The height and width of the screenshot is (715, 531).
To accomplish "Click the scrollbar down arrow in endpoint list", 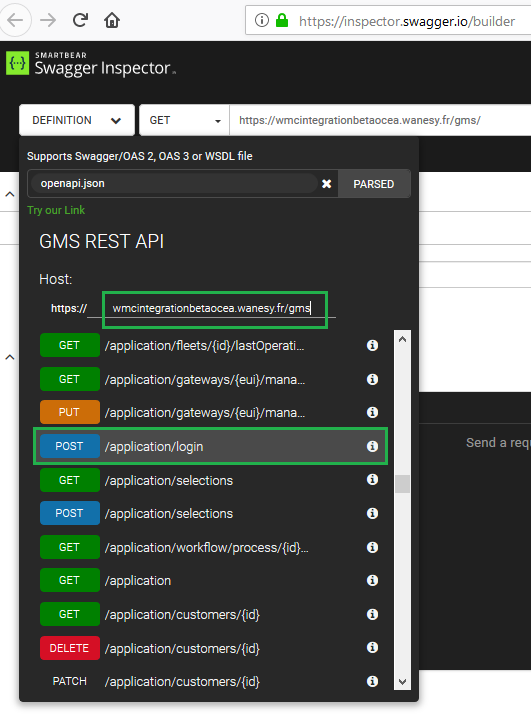I will 402,682.
